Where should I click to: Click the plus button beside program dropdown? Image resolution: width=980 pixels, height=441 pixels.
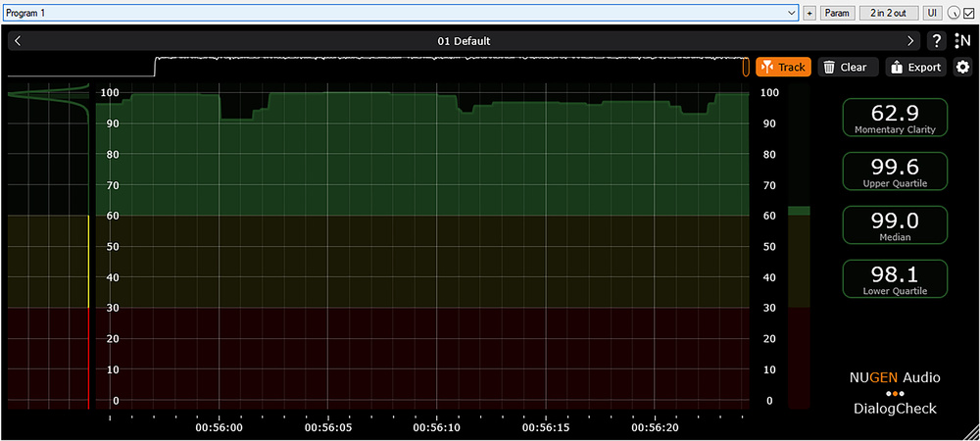(809, 13)
